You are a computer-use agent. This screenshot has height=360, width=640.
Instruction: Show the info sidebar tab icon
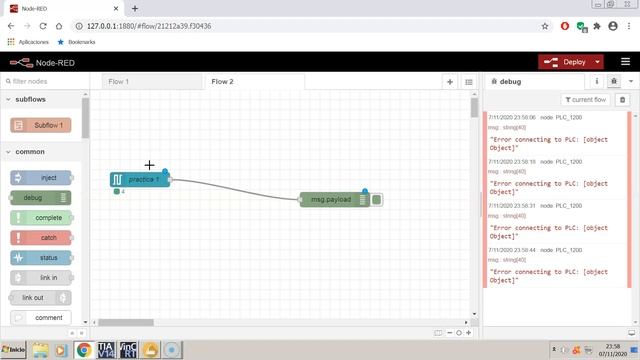(597, 82)
